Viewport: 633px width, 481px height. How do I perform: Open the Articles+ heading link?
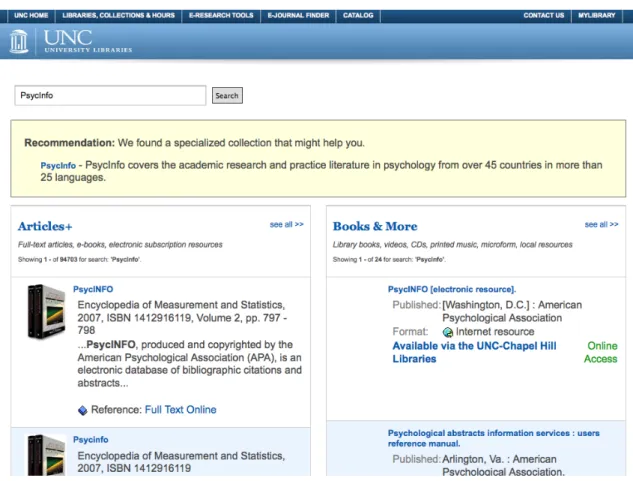45,226
